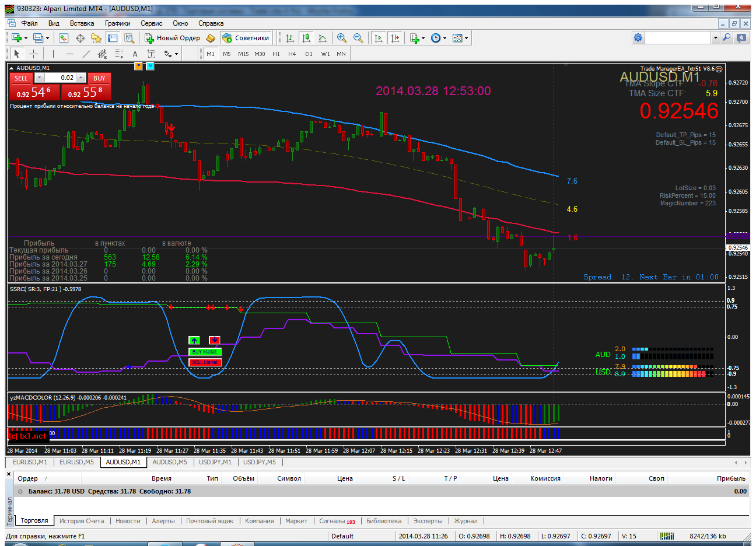
Task: Open the История Счета terminal tab
Action: tap(82, 521)
